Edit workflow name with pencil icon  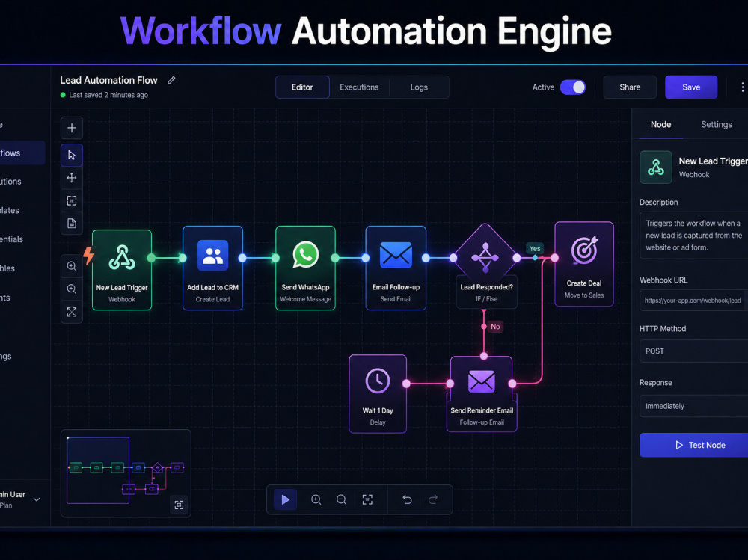(x=172, y=80)
